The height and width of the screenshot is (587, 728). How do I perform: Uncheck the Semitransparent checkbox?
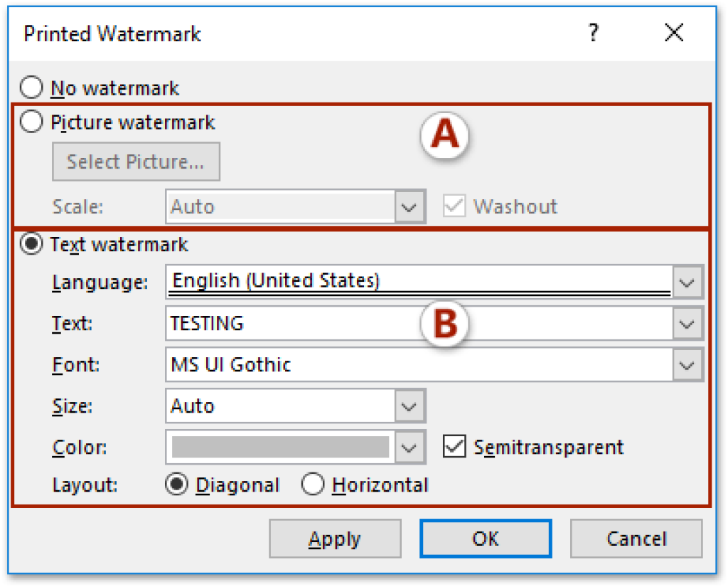click(454, 448)
